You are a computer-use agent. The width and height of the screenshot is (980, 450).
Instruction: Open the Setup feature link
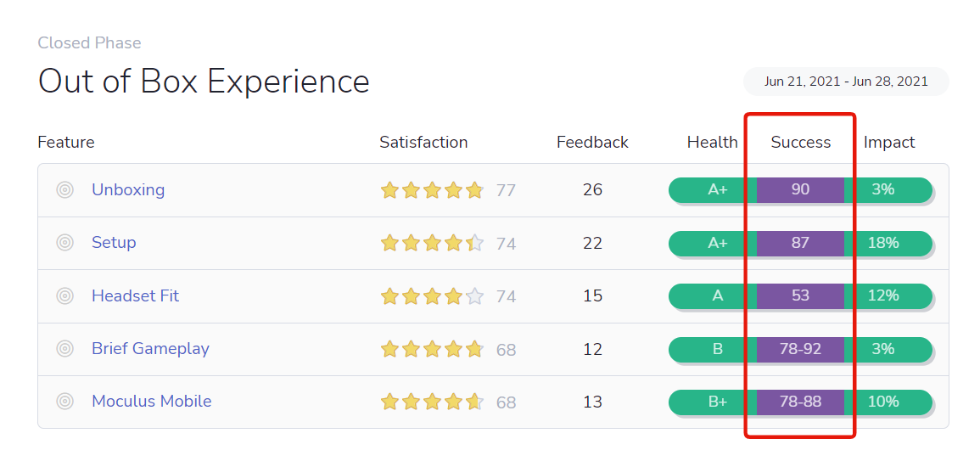point(114,243)
